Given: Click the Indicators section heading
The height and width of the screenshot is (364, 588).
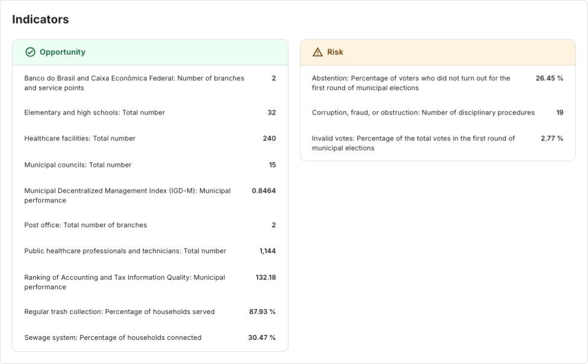Looking at the screenshot, I should 40,19.
